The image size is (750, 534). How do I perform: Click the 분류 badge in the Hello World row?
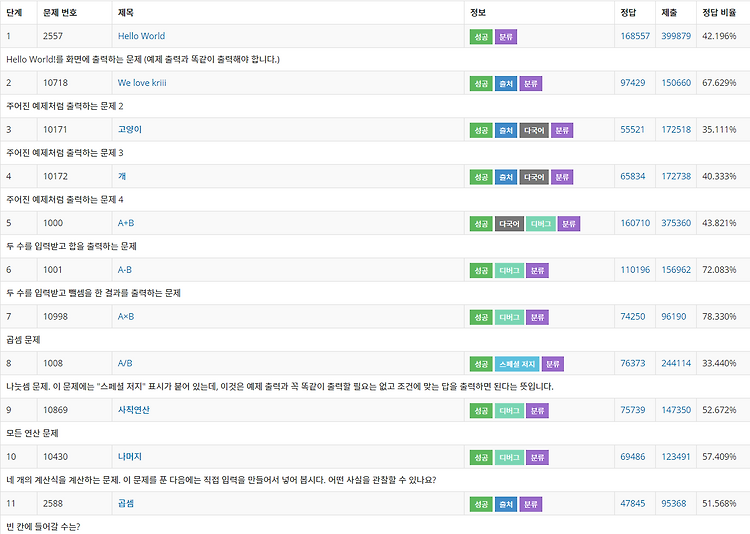506,37
